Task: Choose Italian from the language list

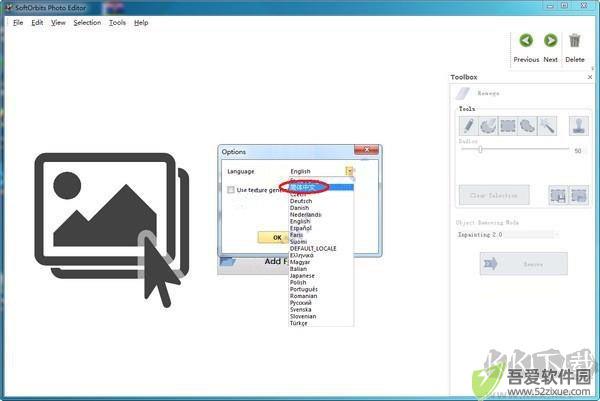Action: [x=321, y=269]
